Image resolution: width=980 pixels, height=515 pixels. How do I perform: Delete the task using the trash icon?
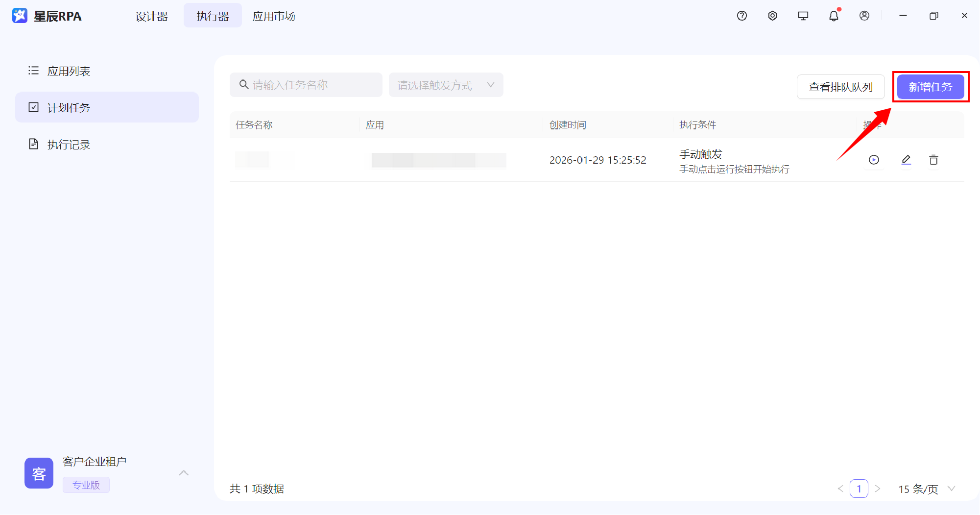click(x=933, y=160)
